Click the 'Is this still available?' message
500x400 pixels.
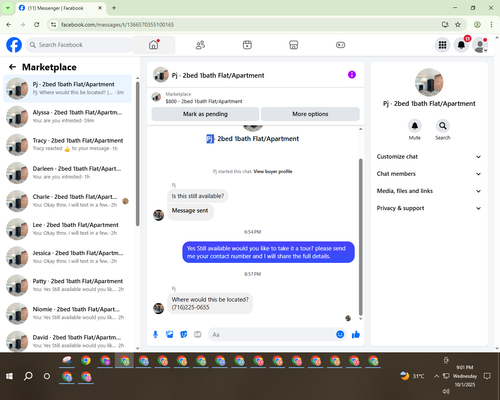[x=198, y=196]
